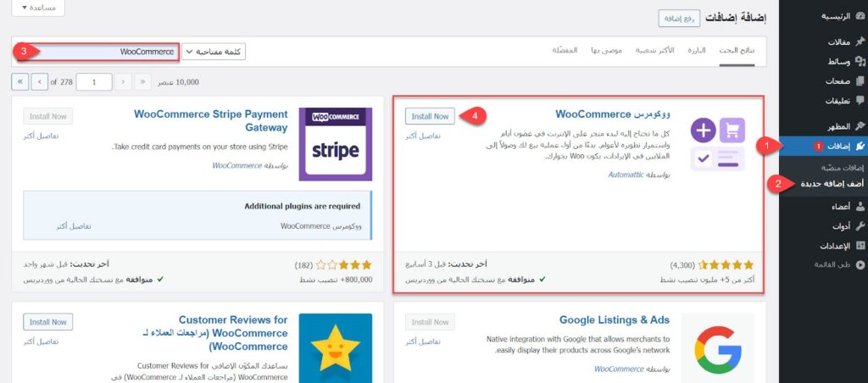Click the pin icon beside مقالات
Screen dimensions: 868x383
pyautogui.click(x=860, y=42)
